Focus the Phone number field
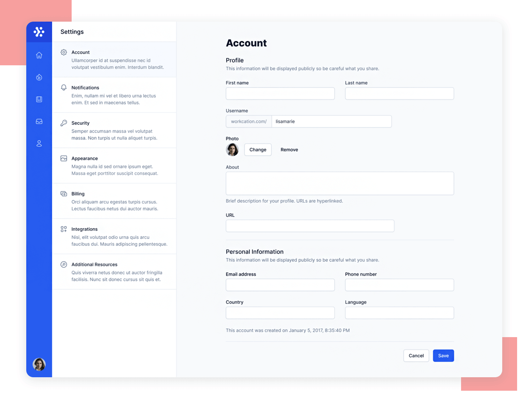This screenshot has width=532, height=401. [399, 285]
